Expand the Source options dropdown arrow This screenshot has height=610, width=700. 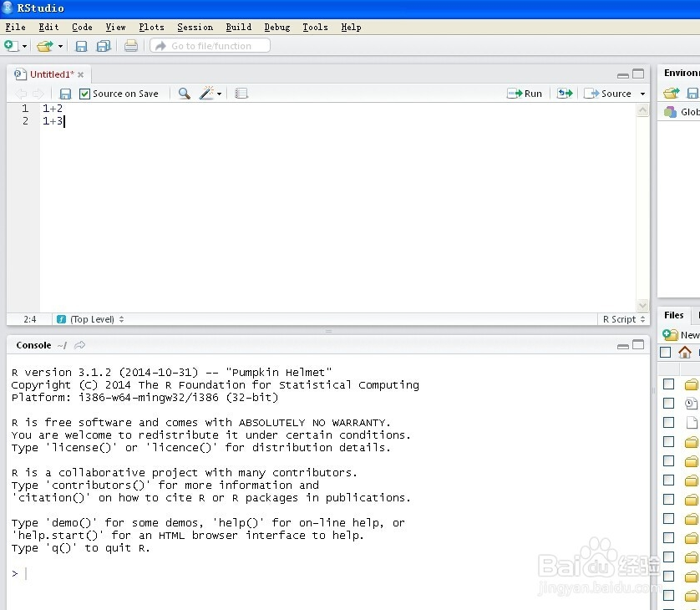[643, 94]
